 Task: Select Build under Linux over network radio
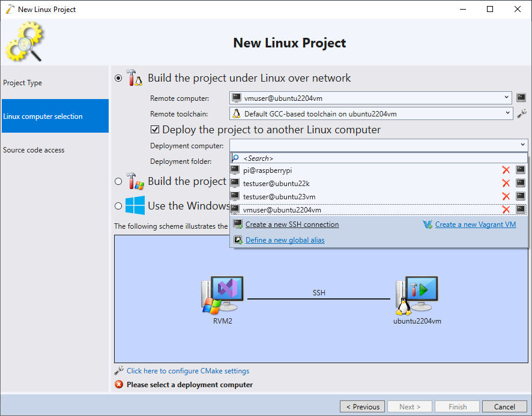click(x=118, y=78)
